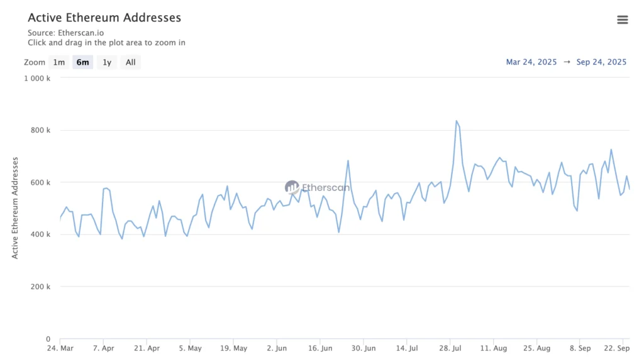
Task: Open the Mar 24, 2025 start date
Action: (x=531, y=62)
